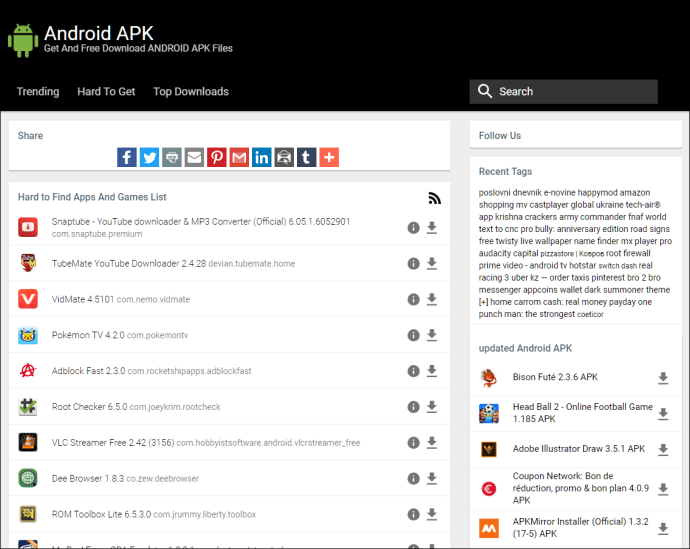Download VidMate 4.5101 APK

click(x=432, y=299)
